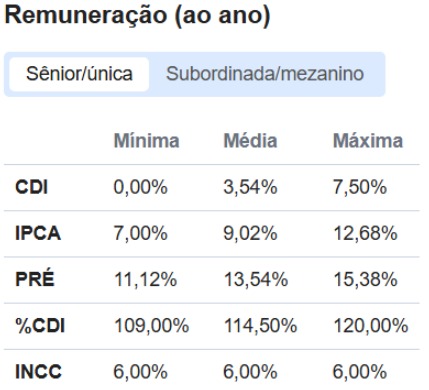Switch to the Sênior/única tab
This screenshot has width=429, height=390.
tap(79, 74)
